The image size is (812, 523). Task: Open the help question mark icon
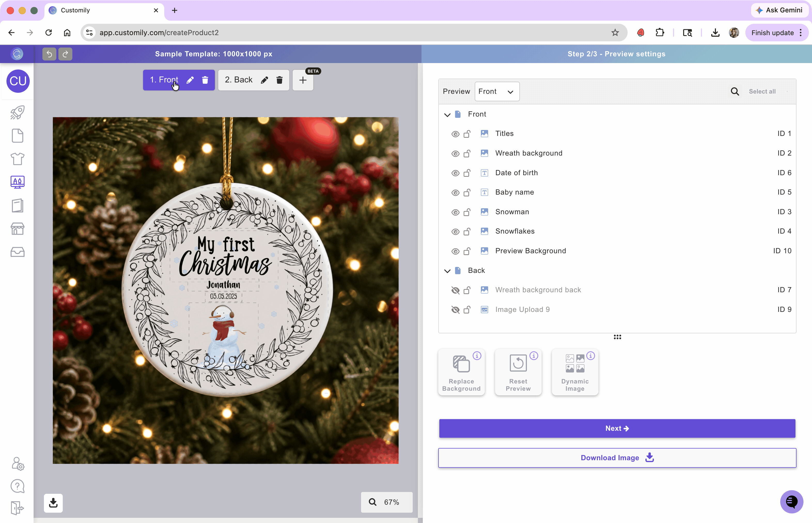pos(17,486)
